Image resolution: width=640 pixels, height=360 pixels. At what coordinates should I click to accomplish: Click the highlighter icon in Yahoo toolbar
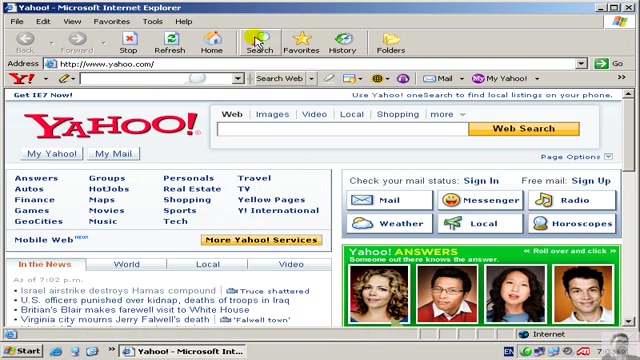pos(329,78)
